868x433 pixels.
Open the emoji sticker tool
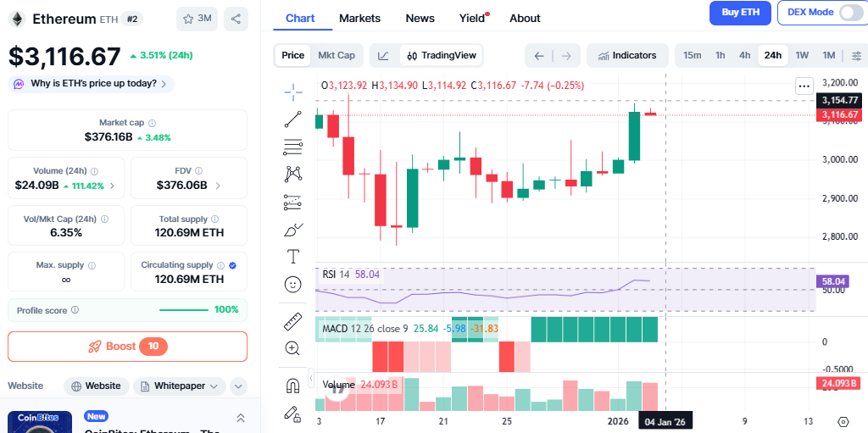tap(293, 285)
